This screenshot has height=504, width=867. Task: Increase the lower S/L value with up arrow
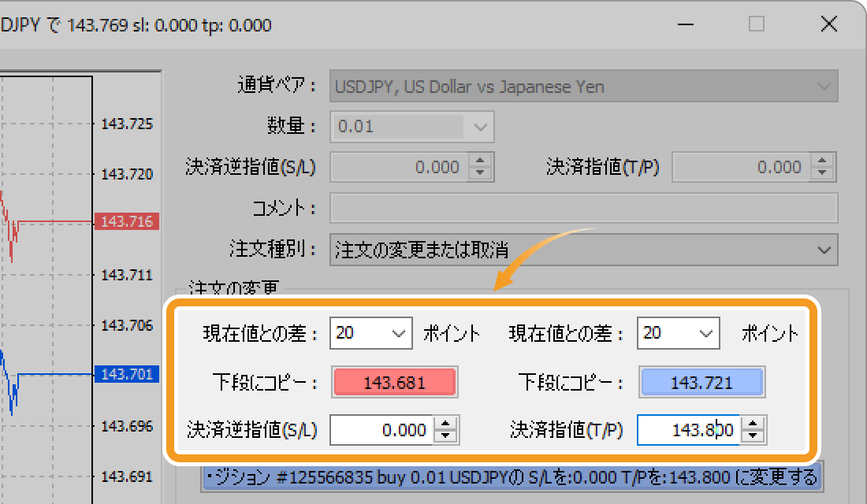click(x=445, y=424)
